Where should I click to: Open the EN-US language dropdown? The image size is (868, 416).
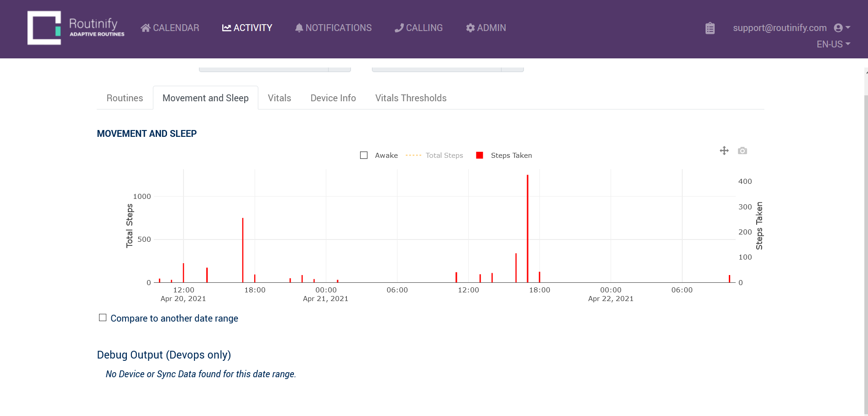pyautogui.click(x=833, y=44)
